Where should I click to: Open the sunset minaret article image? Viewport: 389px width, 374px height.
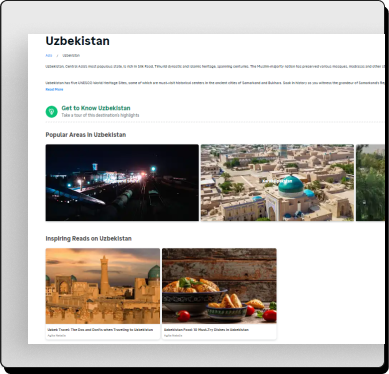coord(103,286)
